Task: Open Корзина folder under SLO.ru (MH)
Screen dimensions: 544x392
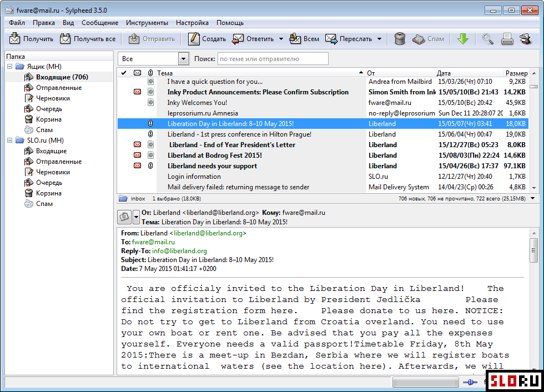Action: (49, 193)
